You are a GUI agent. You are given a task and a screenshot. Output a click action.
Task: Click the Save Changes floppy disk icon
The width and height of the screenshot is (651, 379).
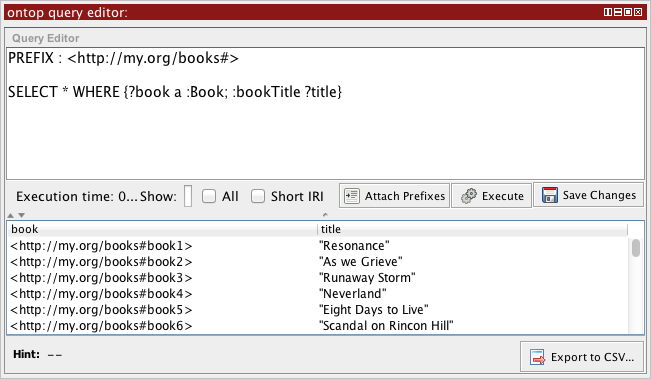[550, 195]
